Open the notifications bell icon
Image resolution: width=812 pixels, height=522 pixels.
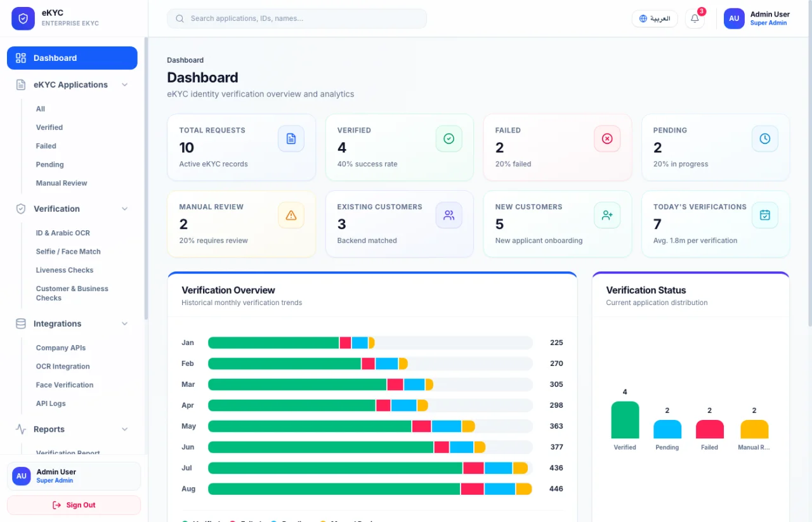pyautogui.click(x=695, y=18)
